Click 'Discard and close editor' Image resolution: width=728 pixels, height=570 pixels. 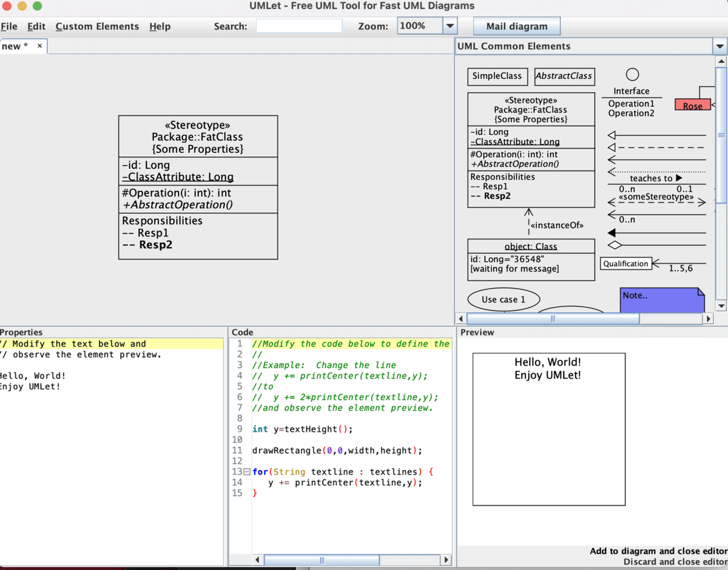coord(675,562)
